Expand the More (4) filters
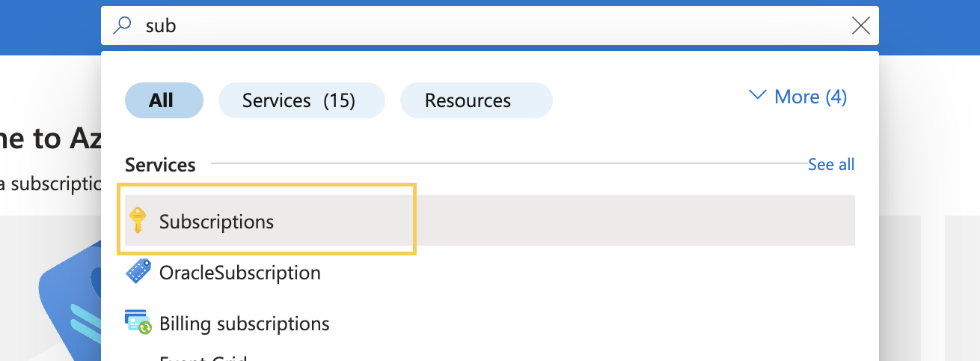Screen dimensions: 980x361 pyautogui.click(x=797, y=97)
